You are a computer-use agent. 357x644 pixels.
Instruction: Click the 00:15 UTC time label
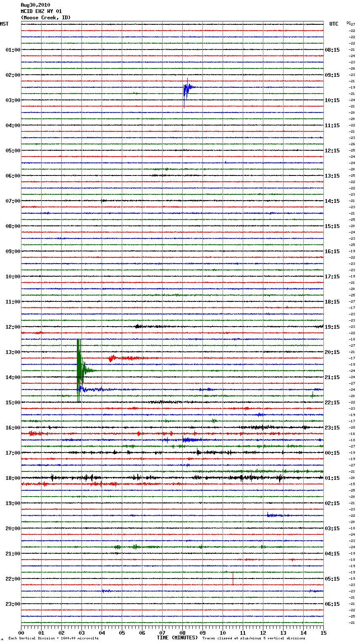pyautogui.click(x=332, y=453)
